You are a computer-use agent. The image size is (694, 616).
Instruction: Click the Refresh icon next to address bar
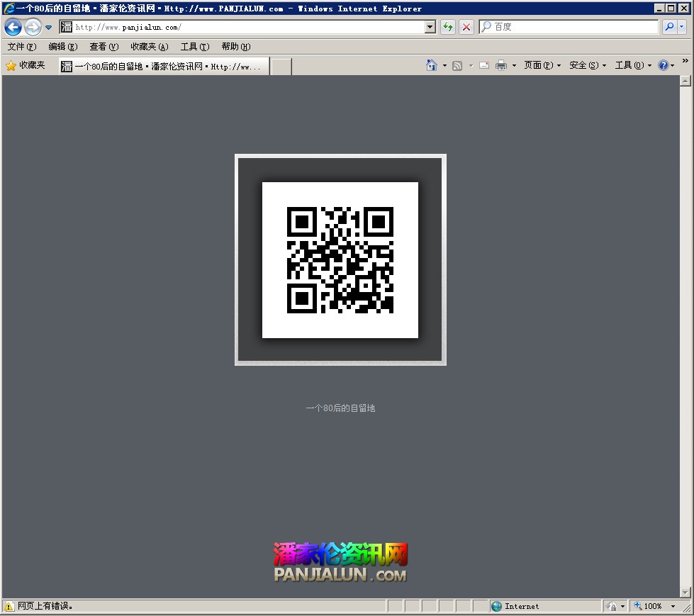coord(448,26)
